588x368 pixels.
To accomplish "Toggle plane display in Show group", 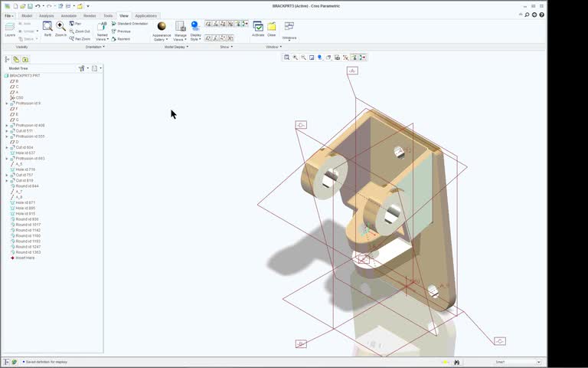I will 208,24.
